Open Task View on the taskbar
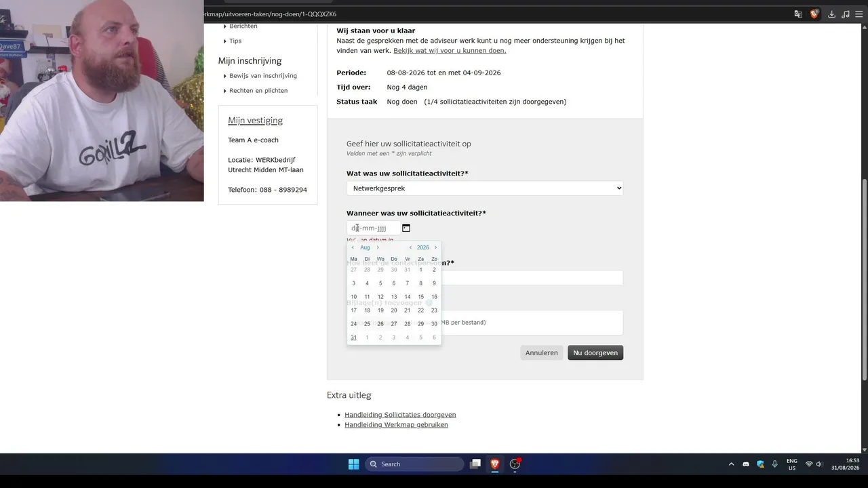868x488 pixels. click(x=475, y=464)
